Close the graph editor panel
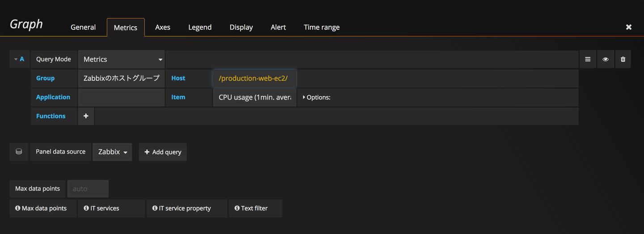 point(628,27)
